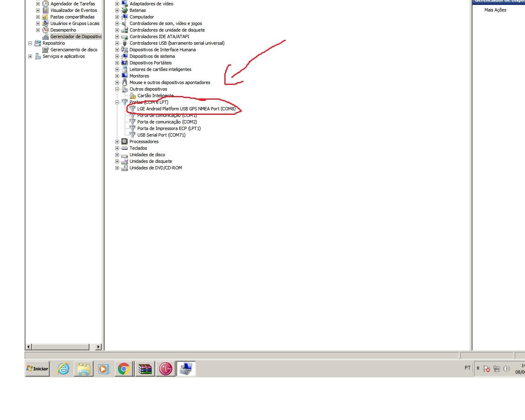Click the Gerenciador de Dispositivos icon
The image size is (525, 420).
[x=46, y=37]
